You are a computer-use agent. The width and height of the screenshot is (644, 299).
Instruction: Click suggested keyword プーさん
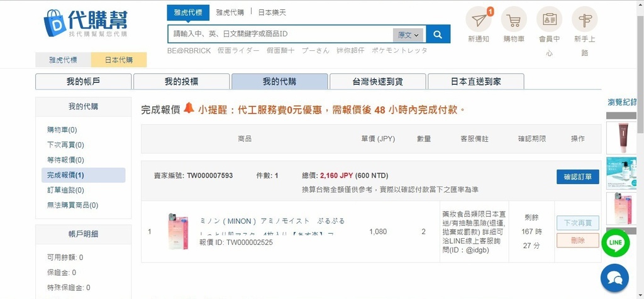[316, 50]
